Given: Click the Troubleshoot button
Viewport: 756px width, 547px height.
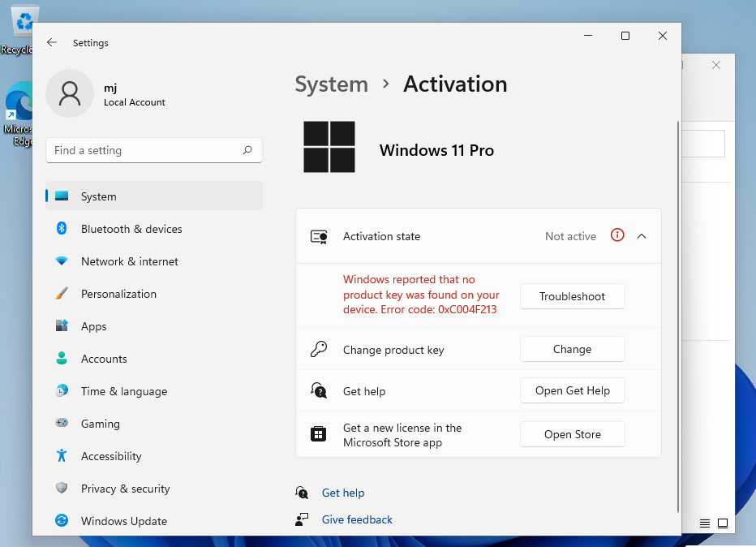Looking at the screenshot, I should 572,296.
